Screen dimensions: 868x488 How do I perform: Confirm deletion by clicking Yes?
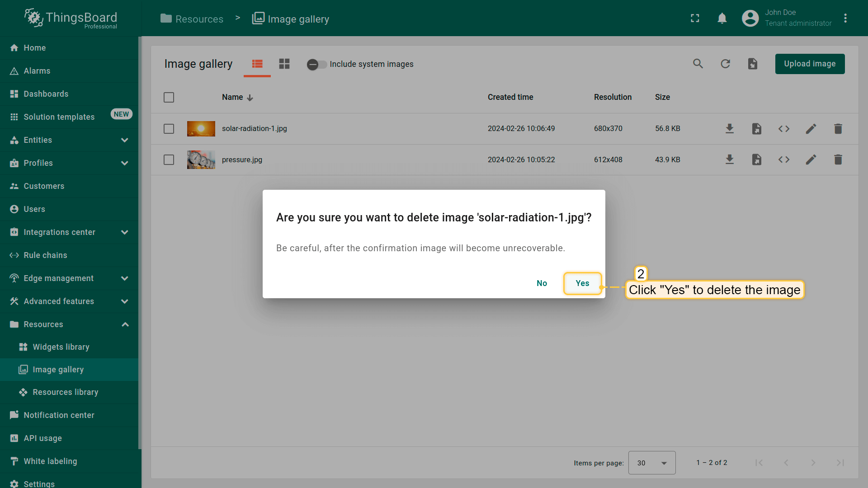pos(582,283)
